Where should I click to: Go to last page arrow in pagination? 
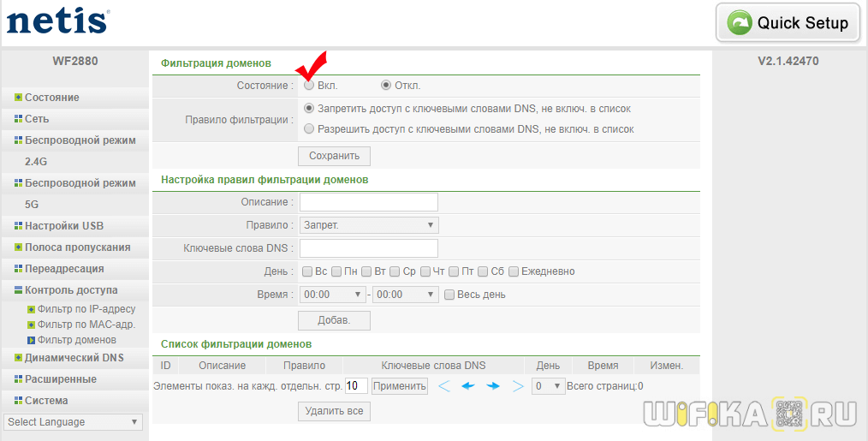point(517,386)
